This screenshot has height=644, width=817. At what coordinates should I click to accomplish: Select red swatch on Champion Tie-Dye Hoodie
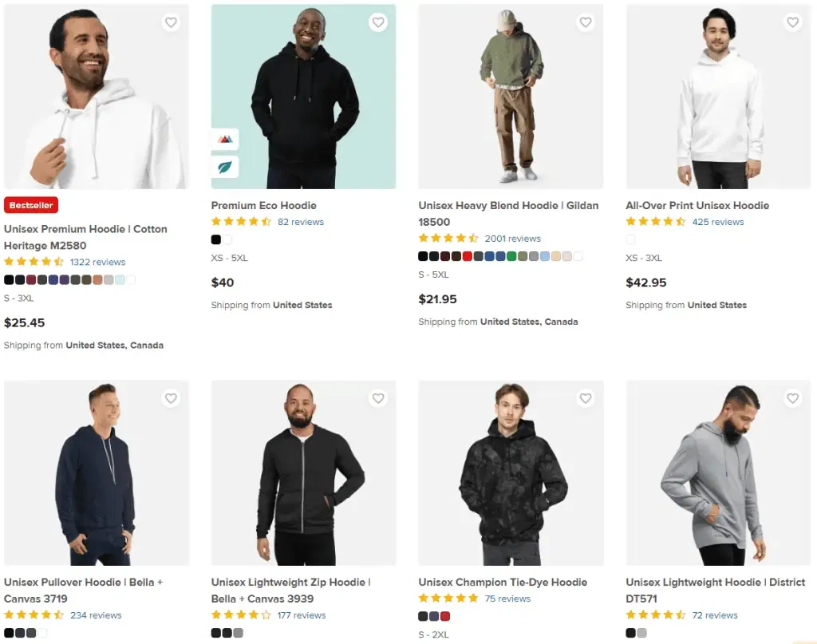pos(445,616)
